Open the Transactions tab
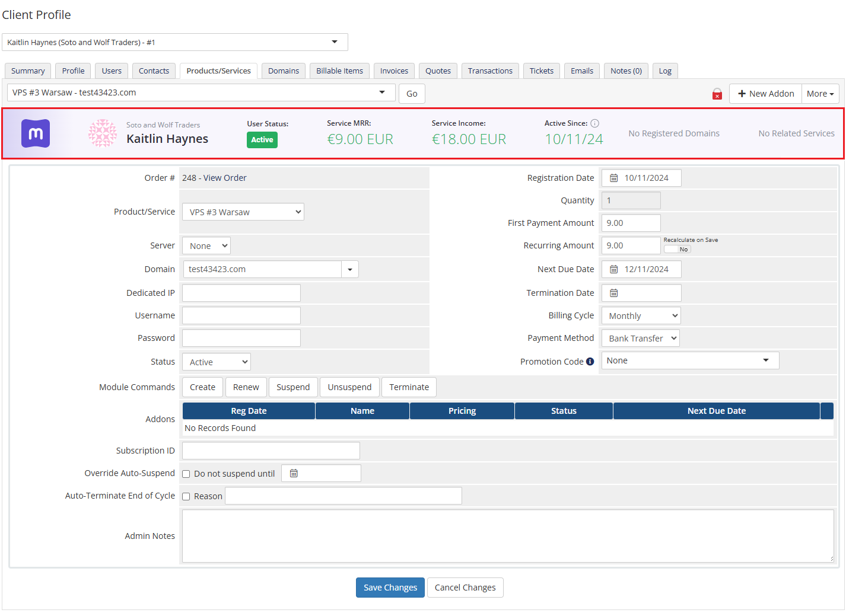 (x=490, y=71)
